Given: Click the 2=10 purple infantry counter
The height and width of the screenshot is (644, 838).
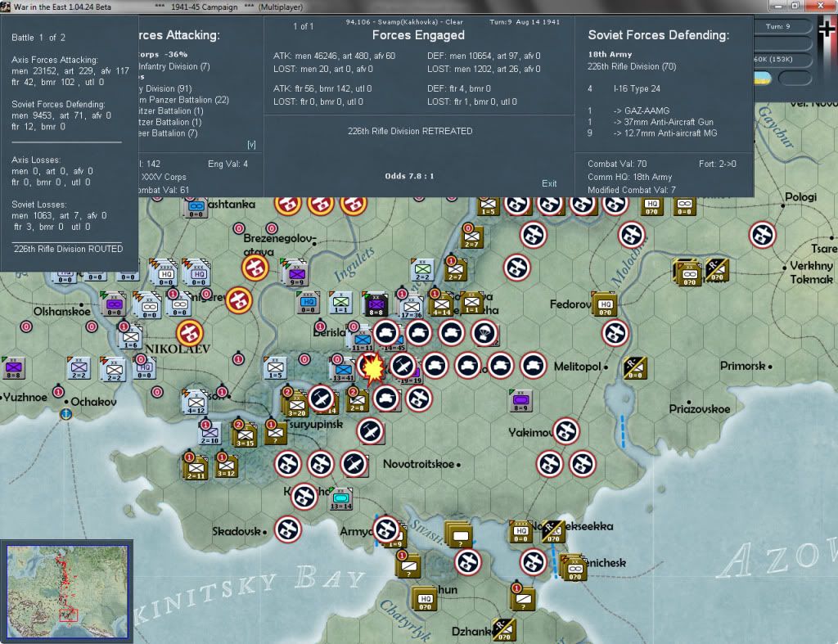Looking at the screenshot, I should click(x=209, y=432).
